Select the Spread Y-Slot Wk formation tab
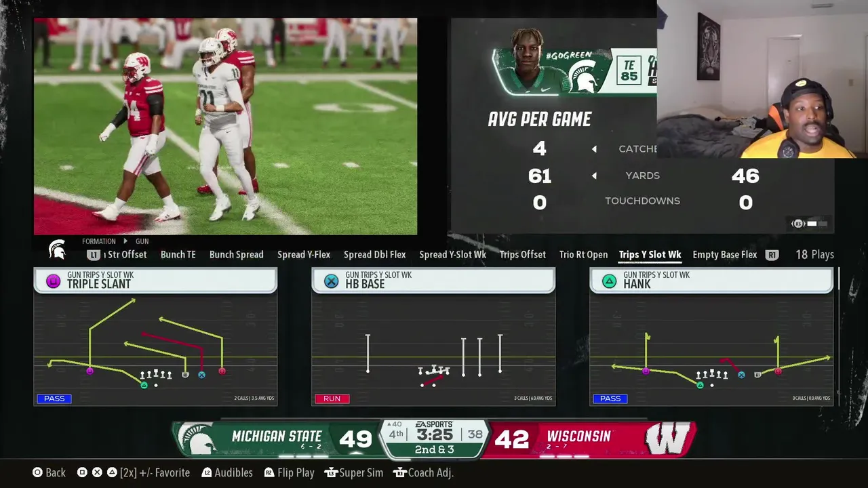The image size is (868, 488). tap(453, 255)
